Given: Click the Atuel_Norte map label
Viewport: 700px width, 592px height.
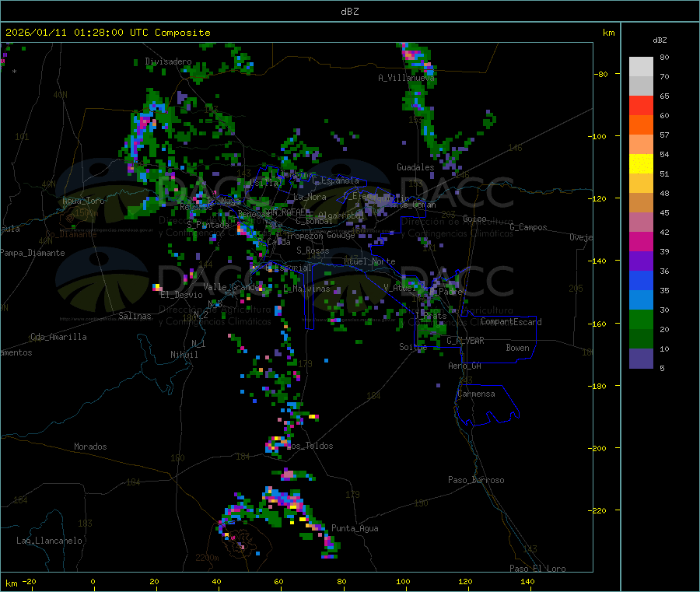Looking at the screenshot, I should (x=369, y=261).
